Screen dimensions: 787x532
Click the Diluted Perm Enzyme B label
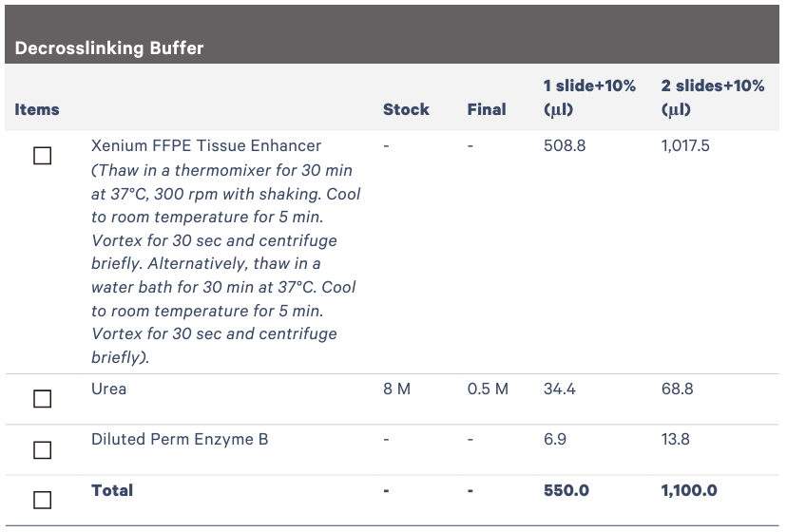[180, 439]
